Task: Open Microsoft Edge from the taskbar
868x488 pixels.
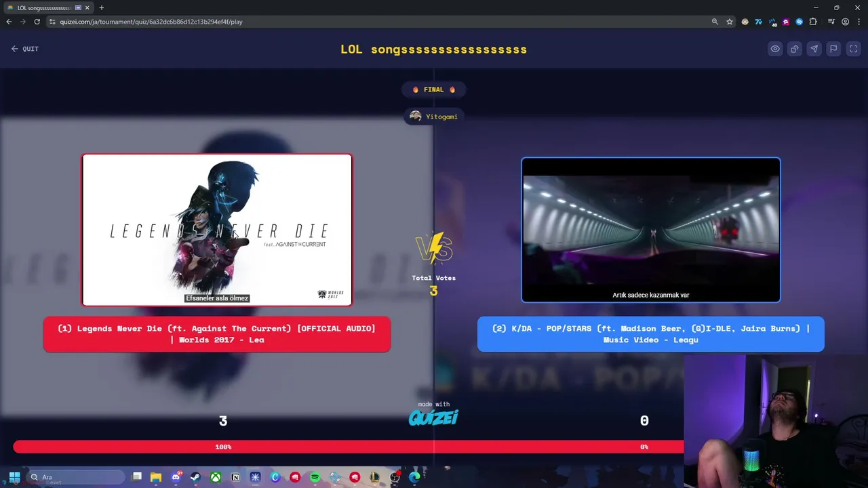Action: [x=414, y=477]
